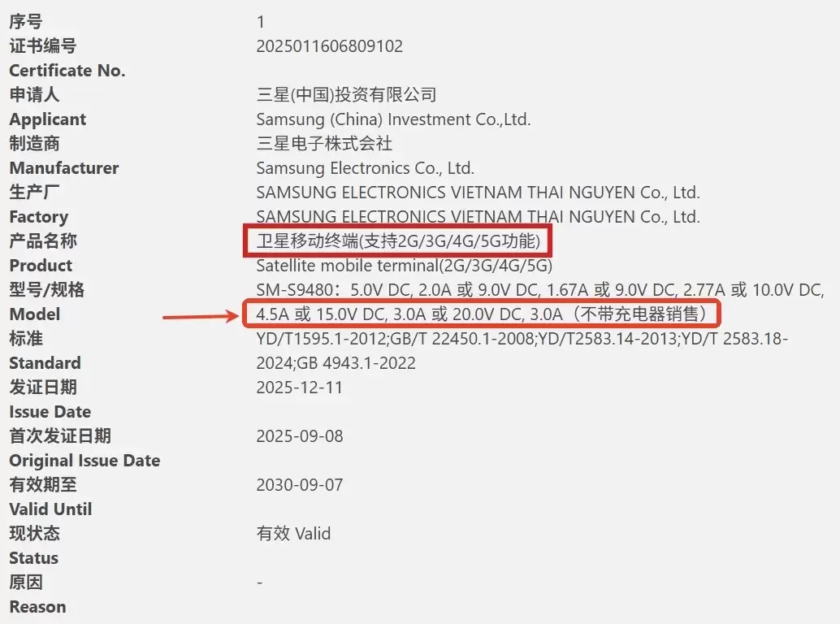The height and width of the screenshot is (624, 840).
Task: Click the Reason label
Action: [37, 607]
